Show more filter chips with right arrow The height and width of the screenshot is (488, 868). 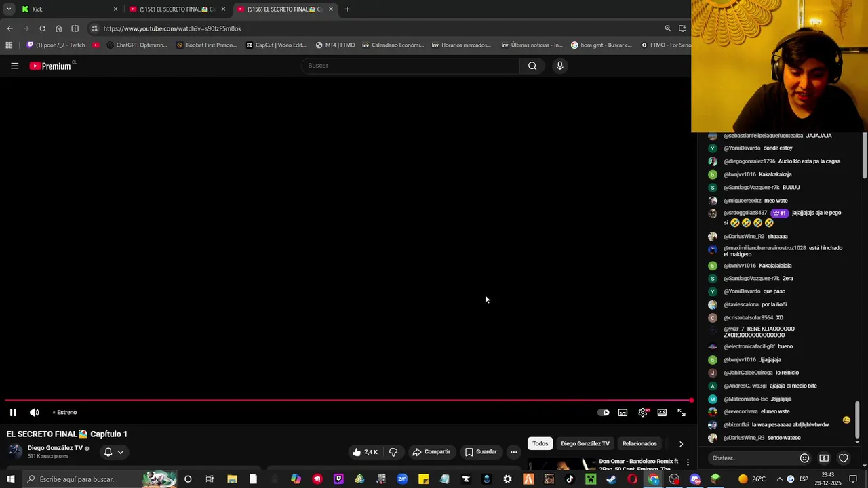tap(681, 444)
